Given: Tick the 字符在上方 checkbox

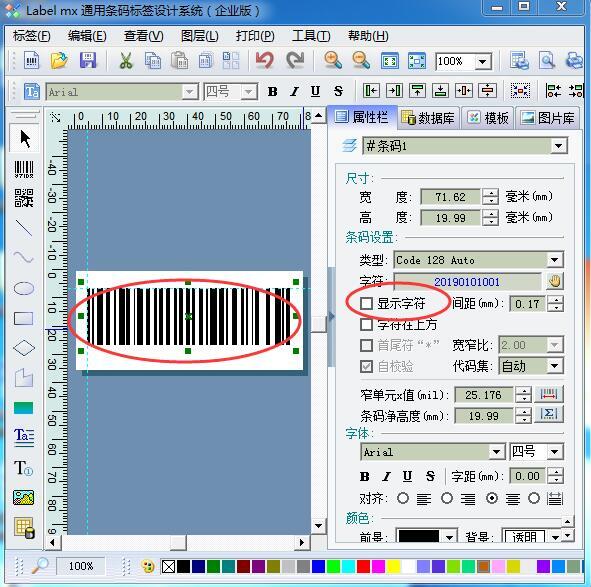Looking at the screenshot, I should coord(366,324).
